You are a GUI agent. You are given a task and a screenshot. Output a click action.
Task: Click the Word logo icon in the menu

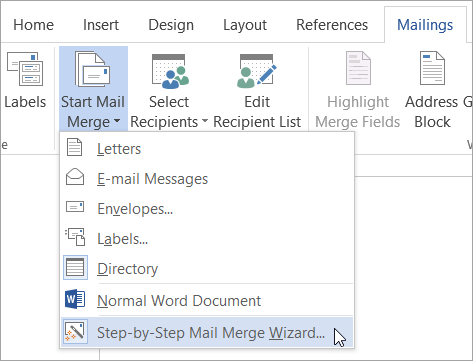coord(75,299)
